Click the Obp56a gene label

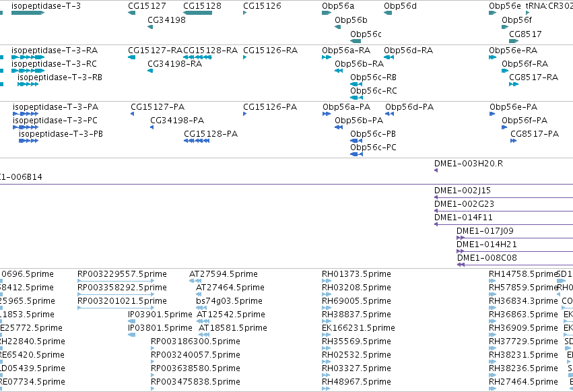[338, 6]
